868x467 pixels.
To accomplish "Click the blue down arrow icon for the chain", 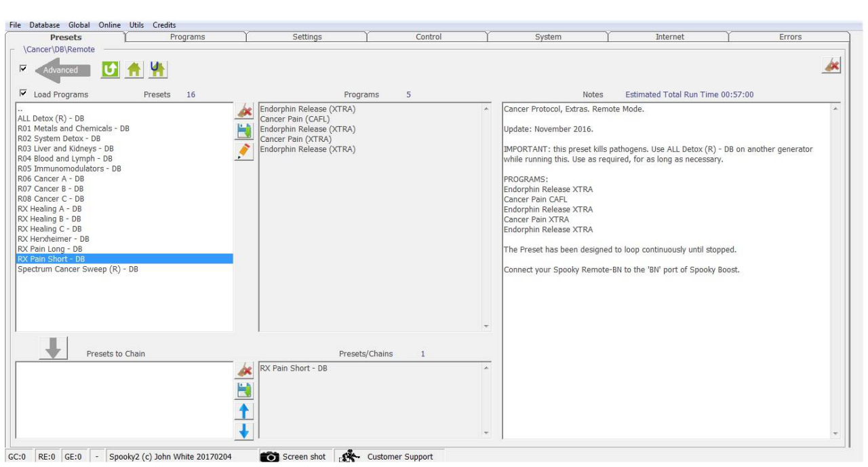I will (243, 430).
